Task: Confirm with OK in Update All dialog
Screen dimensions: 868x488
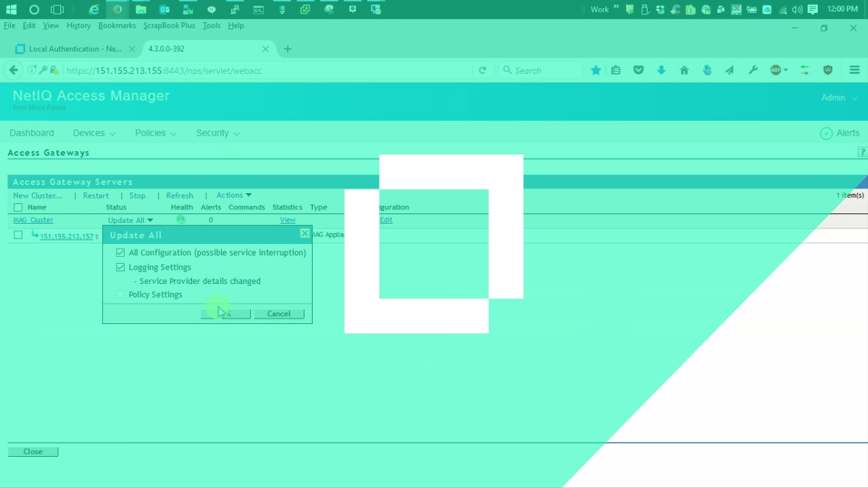Action: [x=226, y=314]
